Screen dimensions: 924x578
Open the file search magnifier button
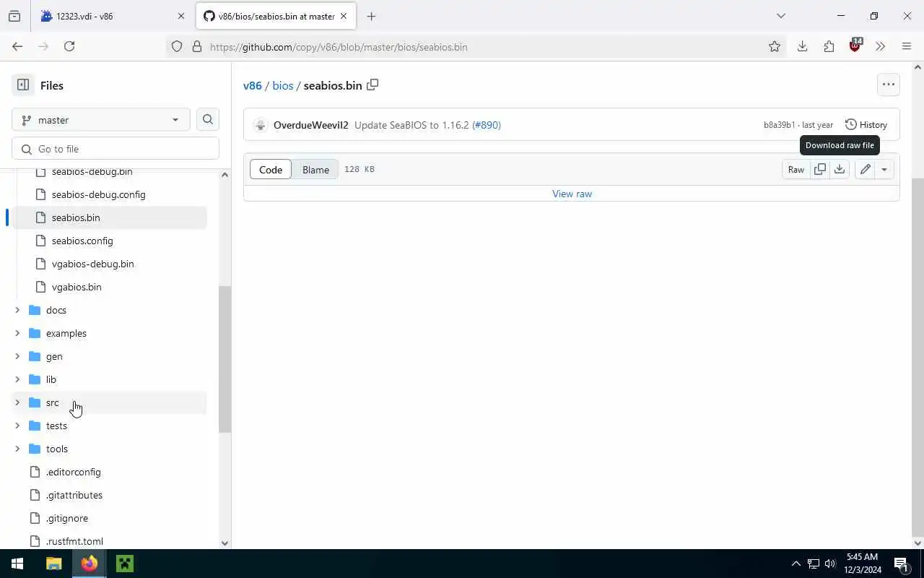208,120
